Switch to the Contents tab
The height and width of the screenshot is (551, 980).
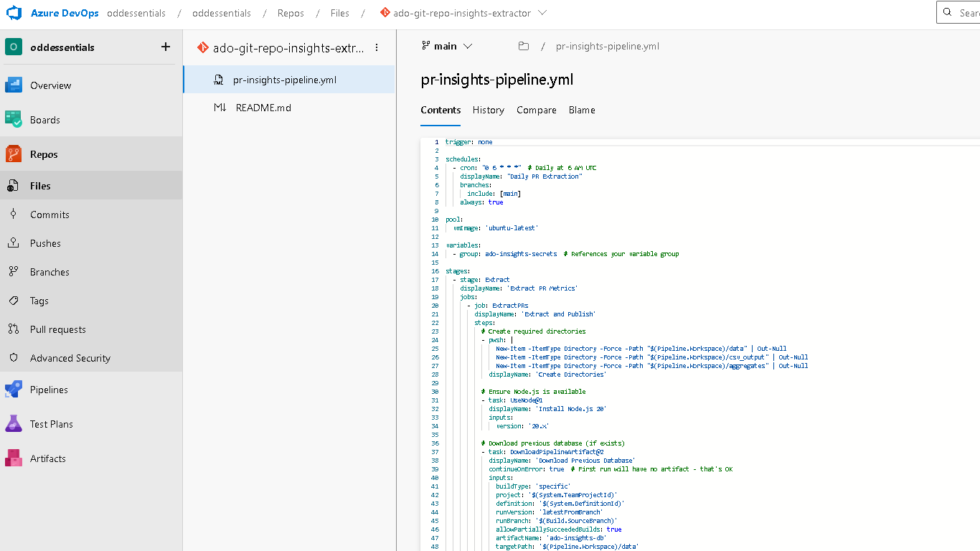[x=440, y=110]
